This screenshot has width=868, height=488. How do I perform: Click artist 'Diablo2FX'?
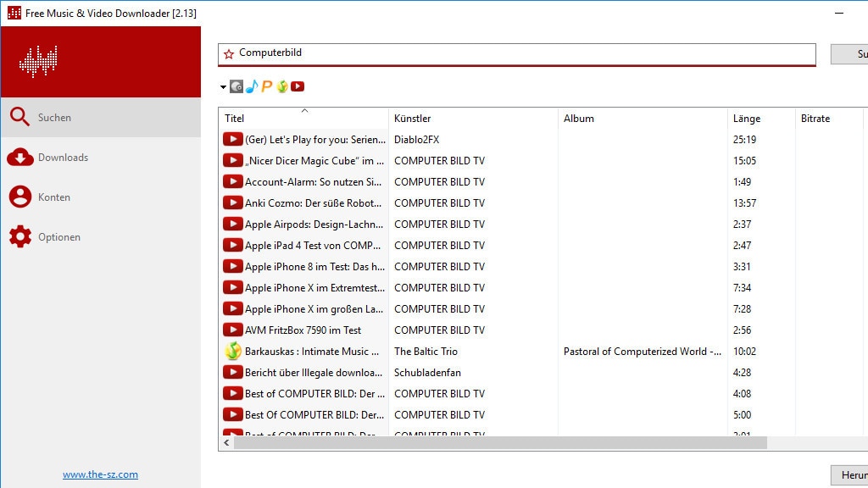pyautogui.click(x=416, y=140)
